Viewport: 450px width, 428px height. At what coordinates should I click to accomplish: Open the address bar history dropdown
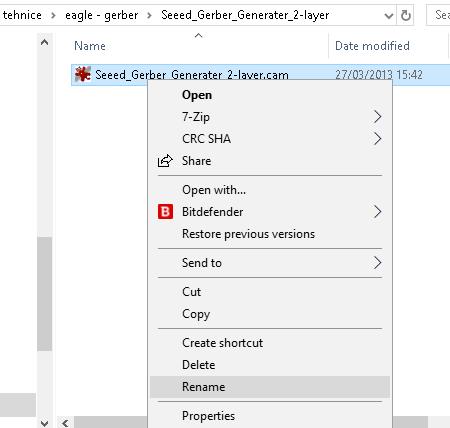(x=388, y=15)
